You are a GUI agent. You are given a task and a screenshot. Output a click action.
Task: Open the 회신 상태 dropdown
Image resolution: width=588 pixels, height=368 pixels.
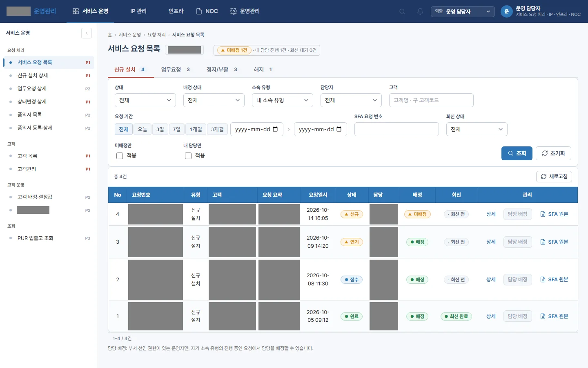477,129
